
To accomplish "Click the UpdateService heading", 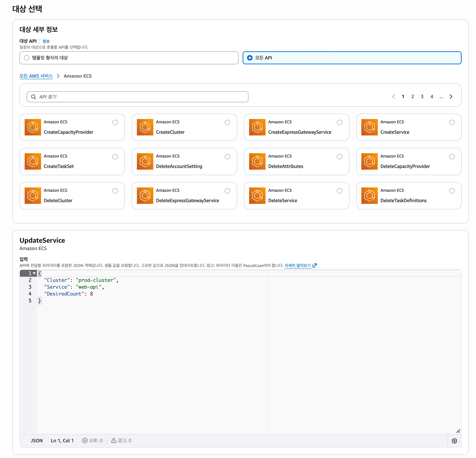I will tap(42, 240).
